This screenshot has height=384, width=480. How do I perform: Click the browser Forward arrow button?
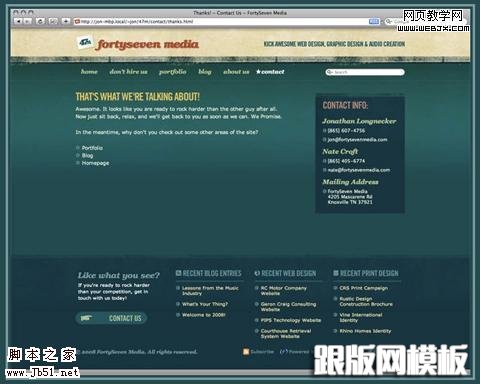pyautogui.click(x=28, y=21)
